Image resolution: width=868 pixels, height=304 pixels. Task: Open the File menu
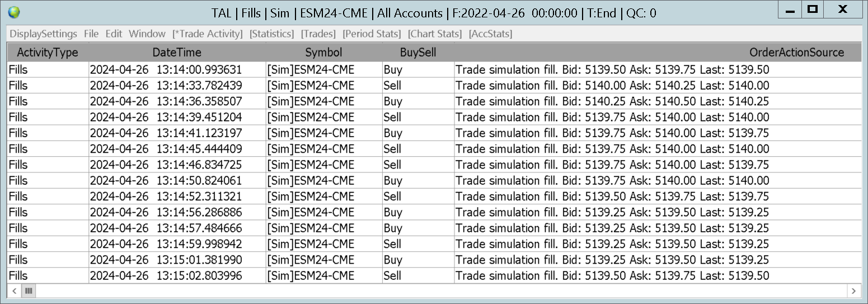(91, 34)
